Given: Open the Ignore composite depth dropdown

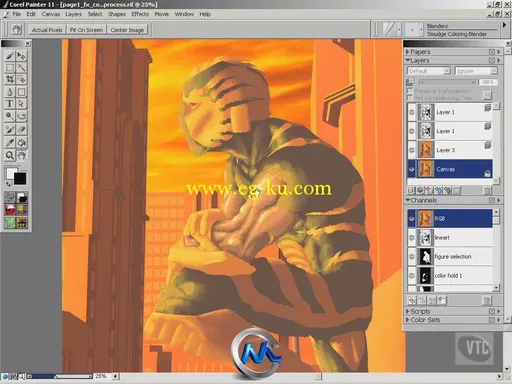Looking at the screenshot, I should click(476, 71).
